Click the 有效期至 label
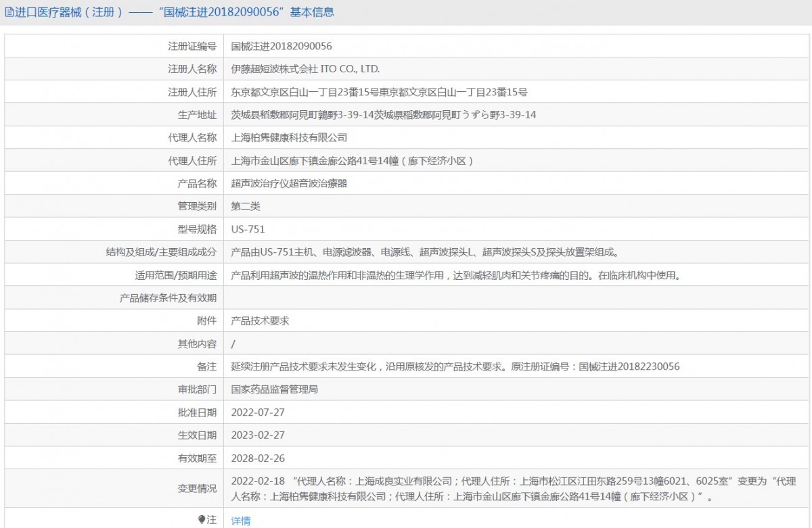Screen dimensions: 812x528 197,458
